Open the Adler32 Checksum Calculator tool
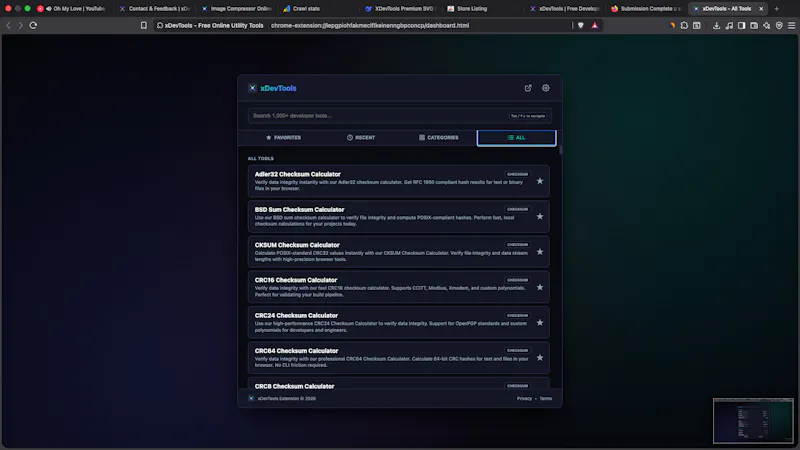 398,181
